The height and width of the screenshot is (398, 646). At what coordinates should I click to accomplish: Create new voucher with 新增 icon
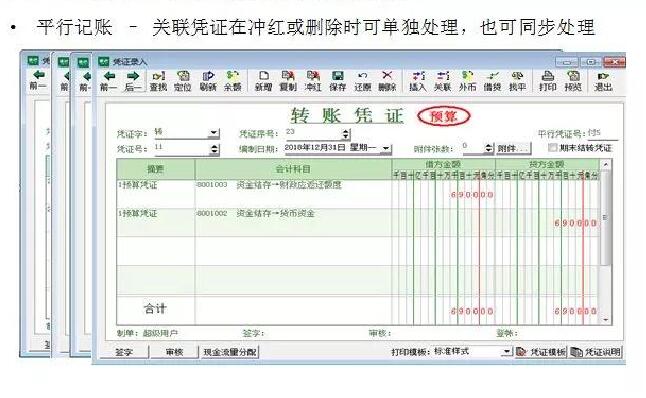coord(264,81)
